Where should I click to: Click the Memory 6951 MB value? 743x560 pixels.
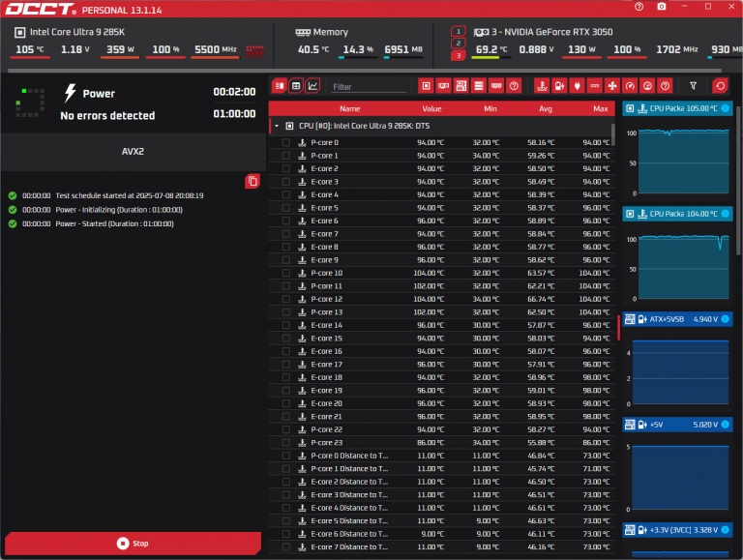click(403, 49)
